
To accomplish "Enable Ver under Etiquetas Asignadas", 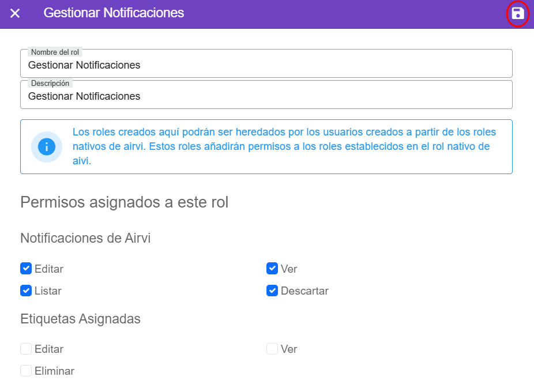I will (272, 349).
